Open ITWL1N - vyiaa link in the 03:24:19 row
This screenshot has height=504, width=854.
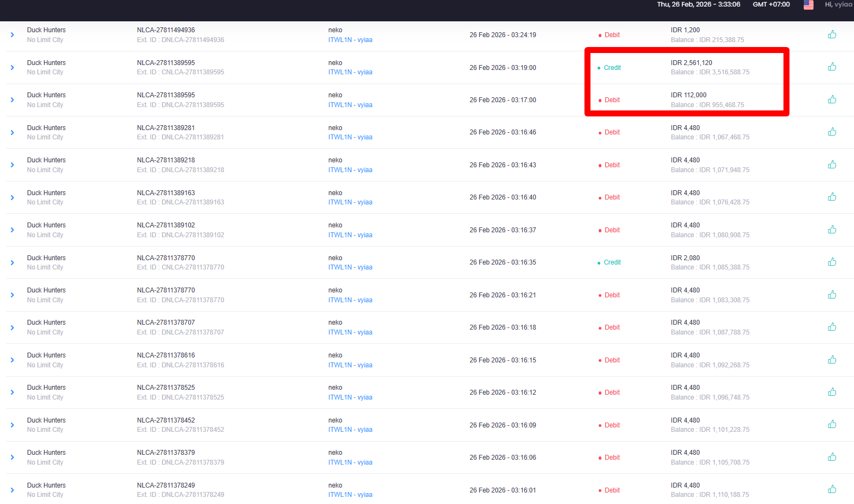[x=350, y=40]
